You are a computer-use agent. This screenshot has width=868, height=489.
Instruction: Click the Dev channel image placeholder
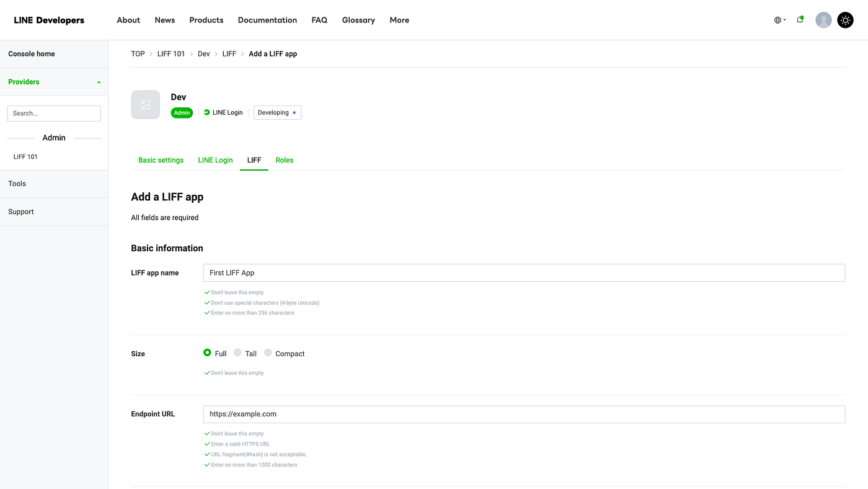click(x=146, y=105)
